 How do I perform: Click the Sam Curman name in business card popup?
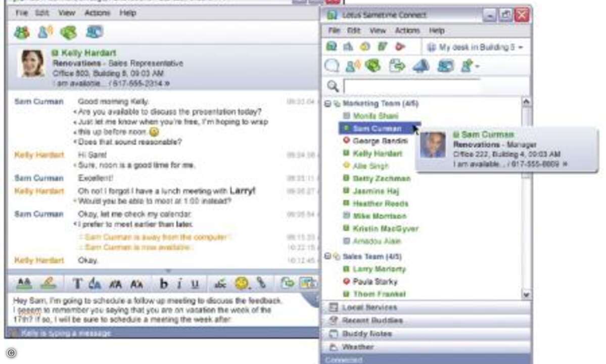(x=488, y=134)
